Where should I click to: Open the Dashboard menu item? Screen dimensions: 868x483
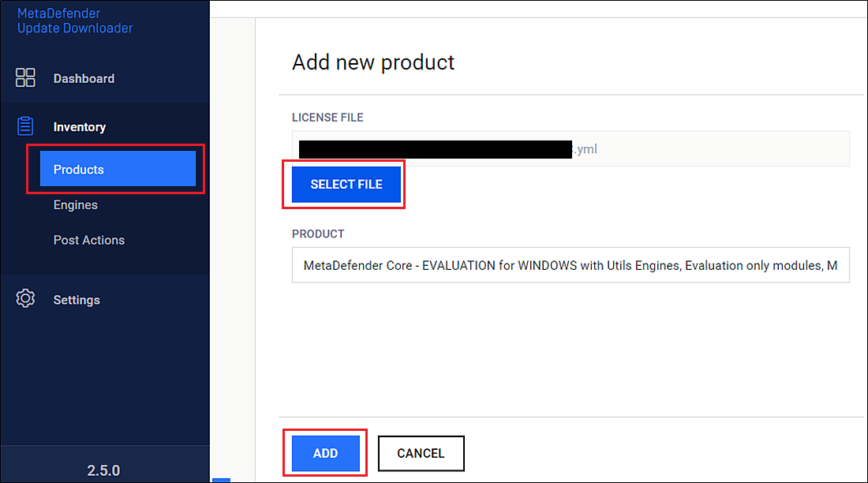(x=84, y=79)
